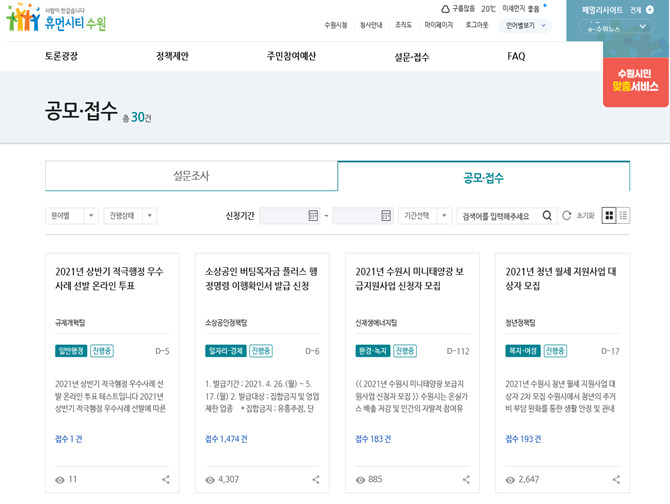Click the 패밀리사이트 header text

coord(602,10)
